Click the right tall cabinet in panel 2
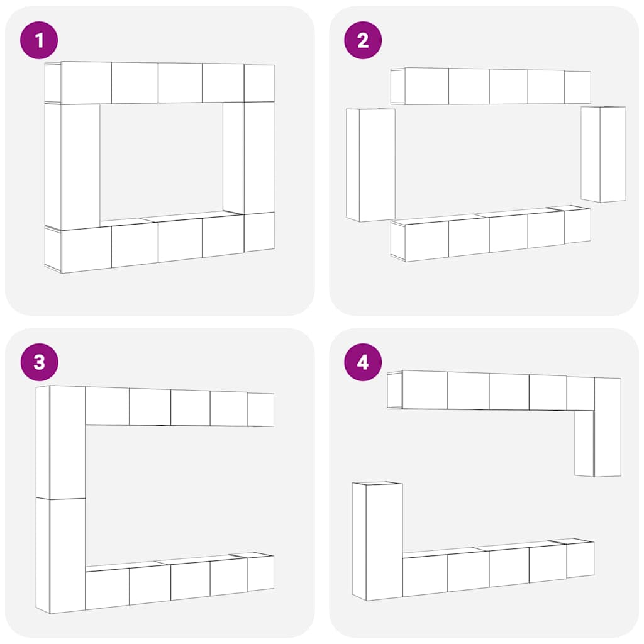This screenshot has width=644, height=644. [603, 154]
